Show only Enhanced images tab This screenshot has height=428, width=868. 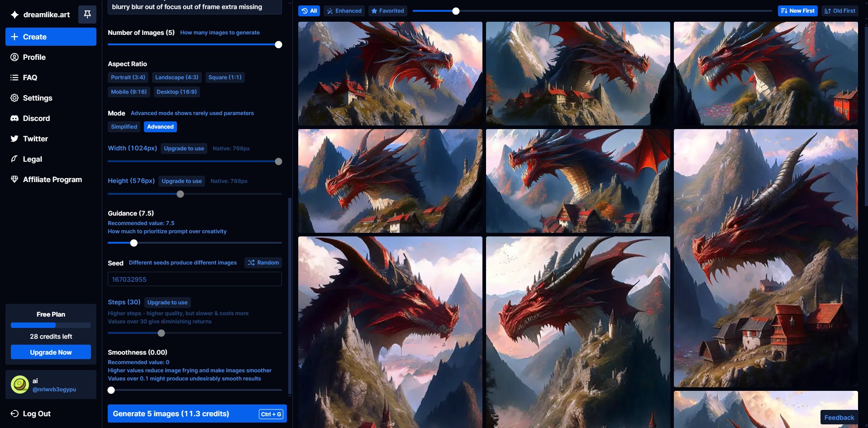pyautogui.click(x=344, y=11)
